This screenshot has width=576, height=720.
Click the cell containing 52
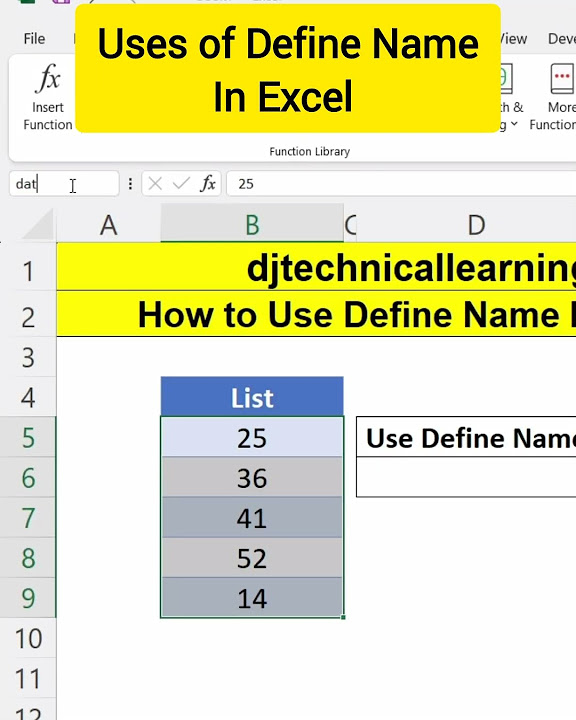pyautogui.click(x=252, y=557)
